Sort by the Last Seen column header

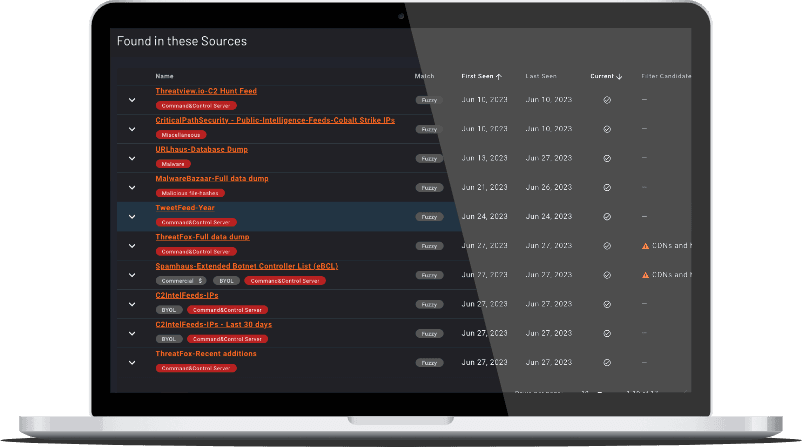point(541,76)
